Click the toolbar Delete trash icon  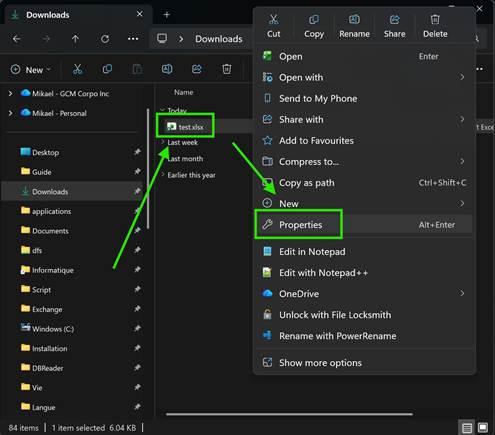click(226, 69)
